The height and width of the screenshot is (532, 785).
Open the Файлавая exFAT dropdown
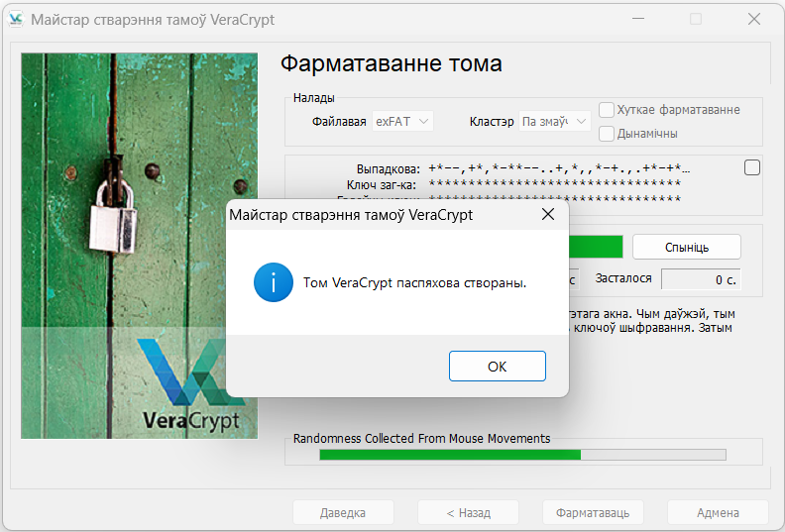(x=402, y=121)
